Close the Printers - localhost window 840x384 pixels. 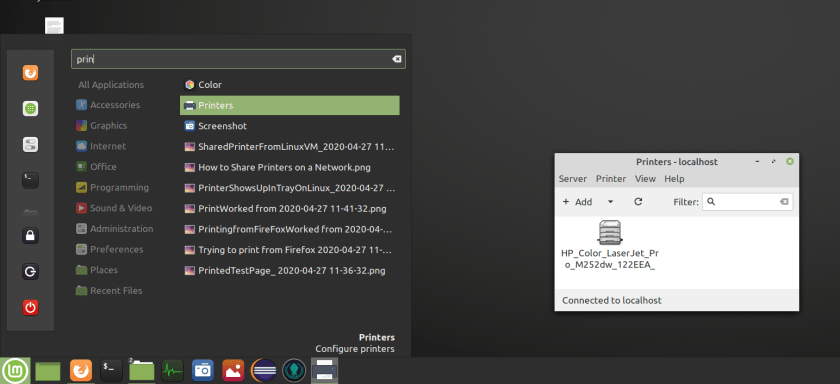(790, 161)
